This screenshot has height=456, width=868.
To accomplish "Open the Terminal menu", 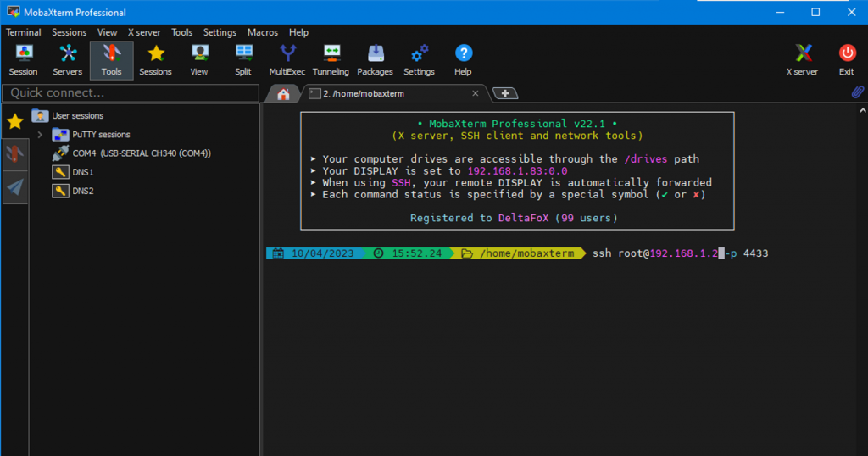I will click(x=23, y=32).
